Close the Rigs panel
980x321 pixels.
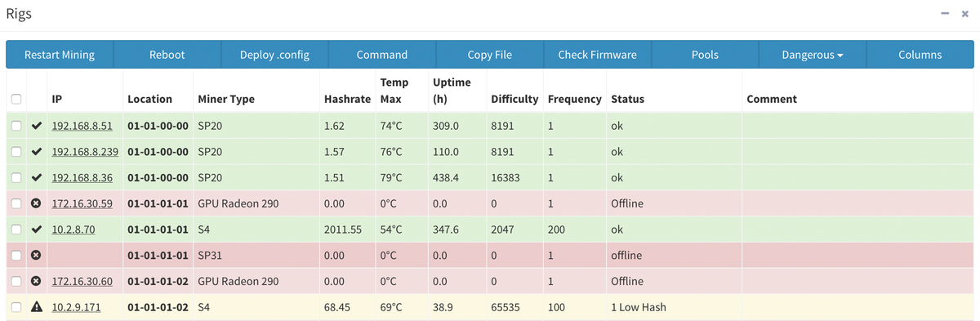pos(964,14)
